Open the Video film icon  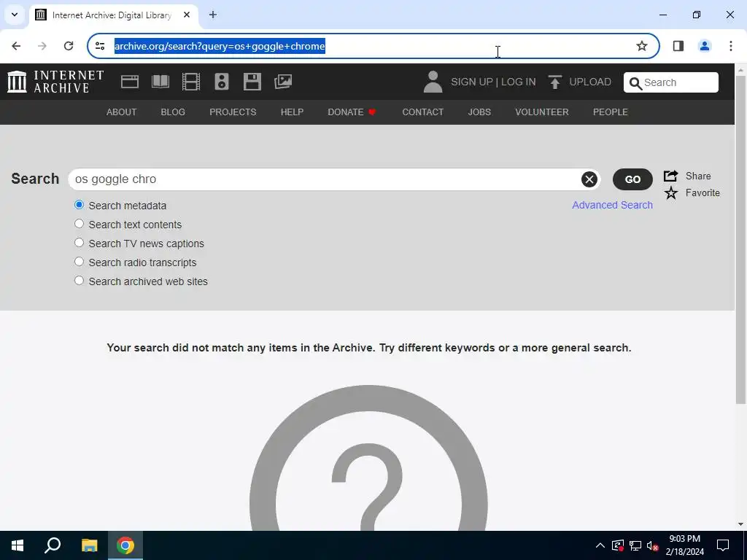point(190,82)
